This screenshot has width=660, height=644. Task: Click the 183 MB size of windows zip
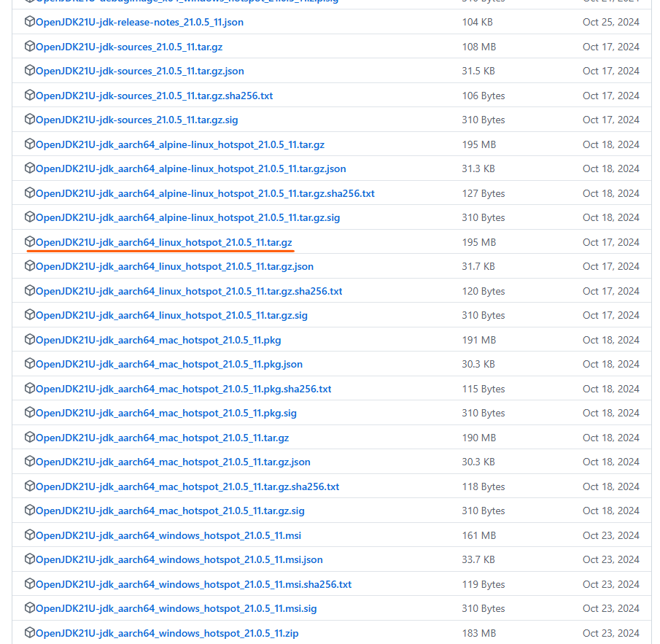479,632
